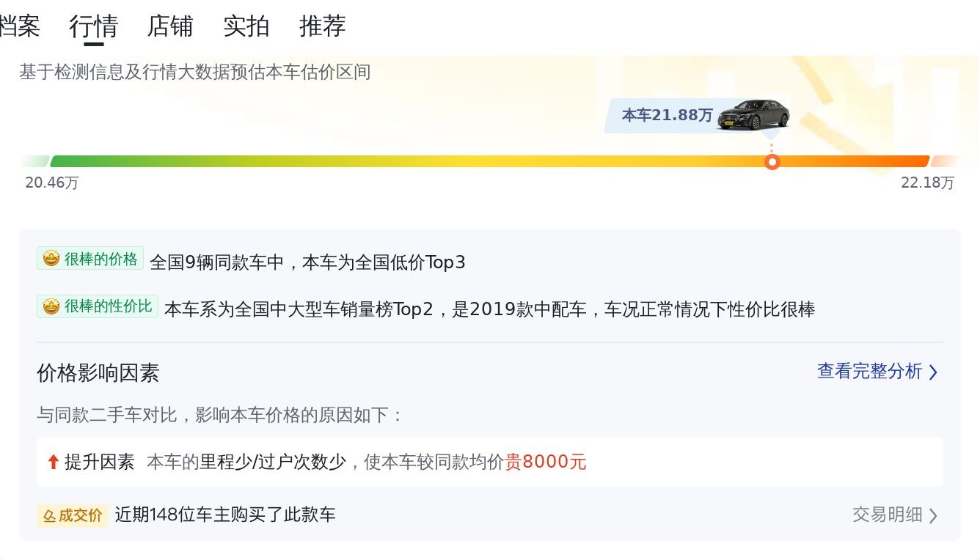Click the 本车21.88万 price bubble

[667, 115]
